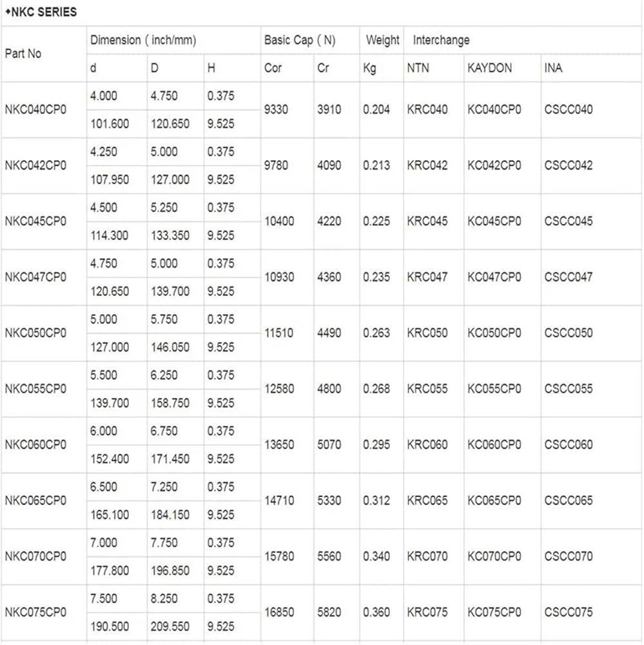Click the NKC SERIES heading

click(x=41, y=12)
